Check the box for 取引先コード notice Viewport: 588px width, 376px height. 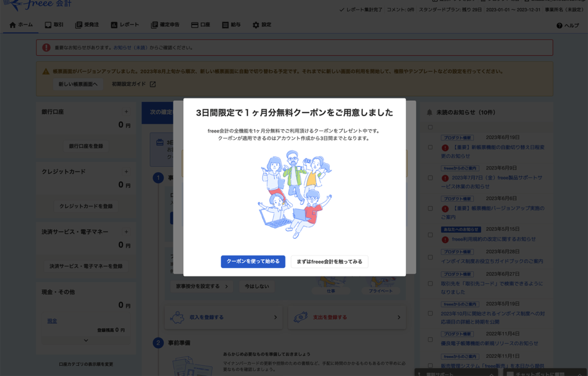point(430,284)
